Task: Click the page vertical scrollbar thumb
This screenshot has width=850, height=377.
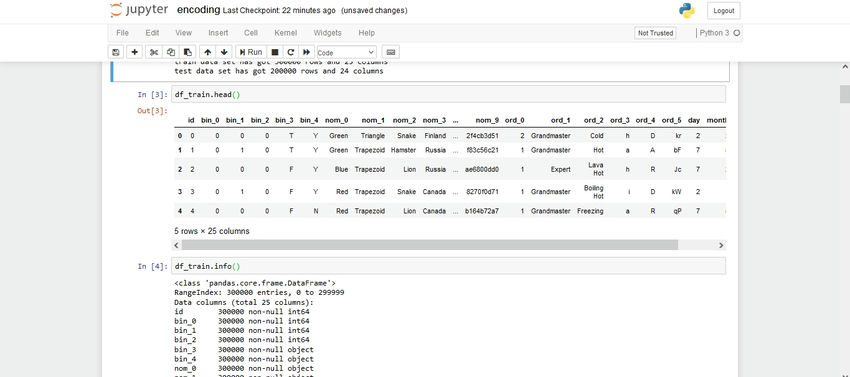Action: tap(845, 94)
